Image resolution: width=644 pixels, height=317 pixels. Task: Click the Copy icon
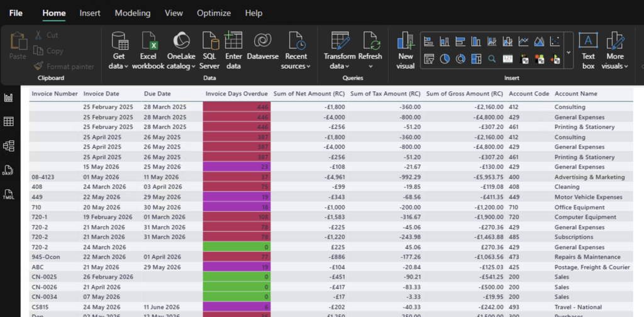(x=38, y=51)
